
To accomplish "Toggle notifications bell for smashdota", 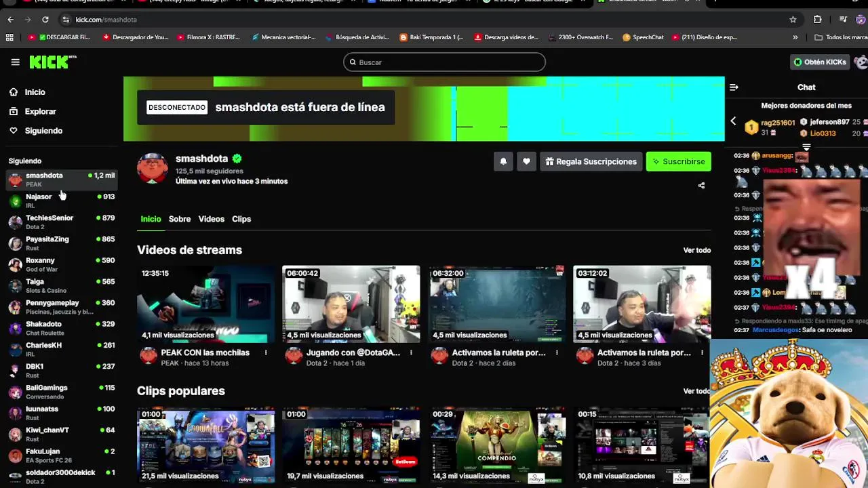I will 503,161.
